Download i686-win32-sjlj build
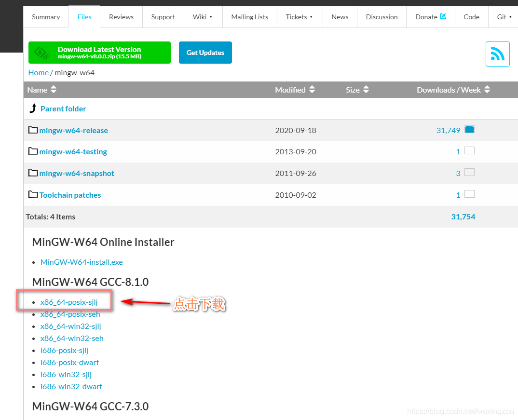 66,375
